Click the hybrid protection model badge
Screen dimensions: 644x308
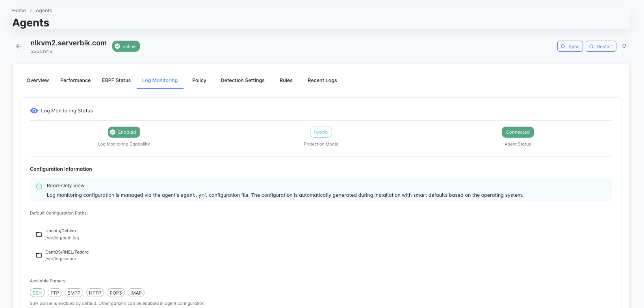[321, 132]
